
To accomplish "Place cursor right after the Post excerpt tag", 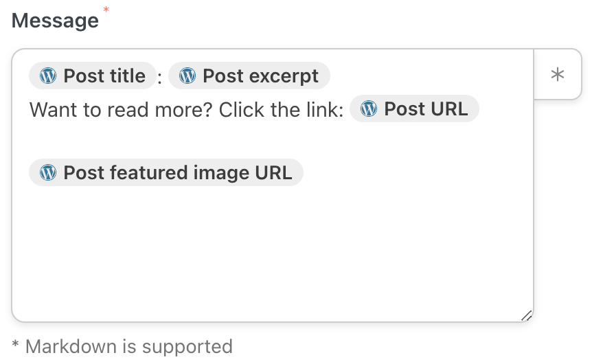I will click(x=332, y=76).
